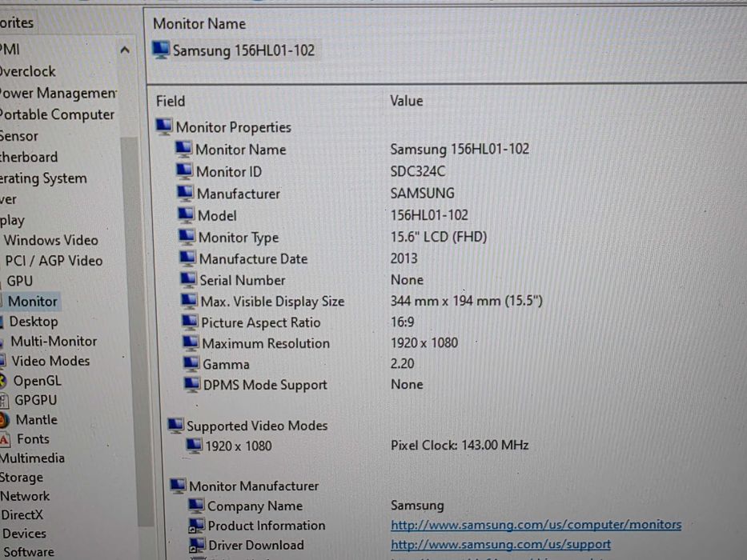Click icon next to Maximum Resolution field
Viewport: 747px width, 560px height.
[191, 343]
